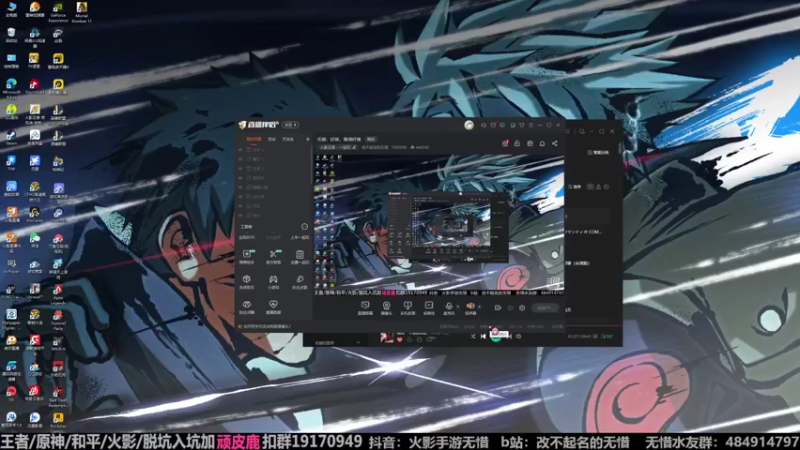800x450 pixels.
Task: Switch to the third scene tab
Action: (x=288, y=139)
